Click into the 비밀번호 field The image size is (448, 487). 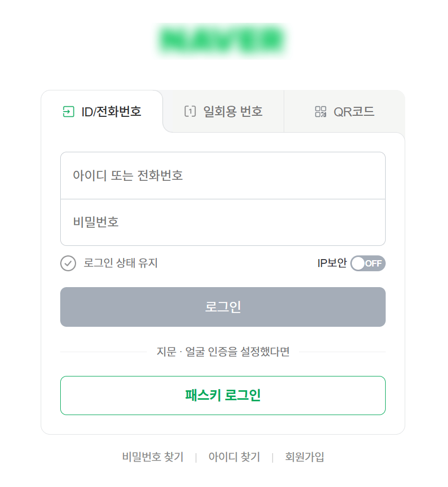pos(222,222)
